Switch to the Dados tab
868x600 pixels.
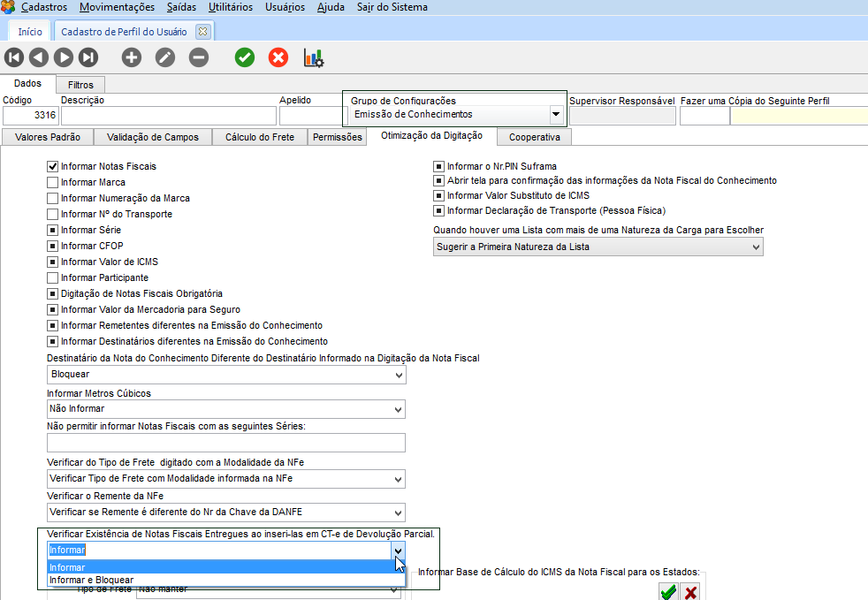(27, 83)
